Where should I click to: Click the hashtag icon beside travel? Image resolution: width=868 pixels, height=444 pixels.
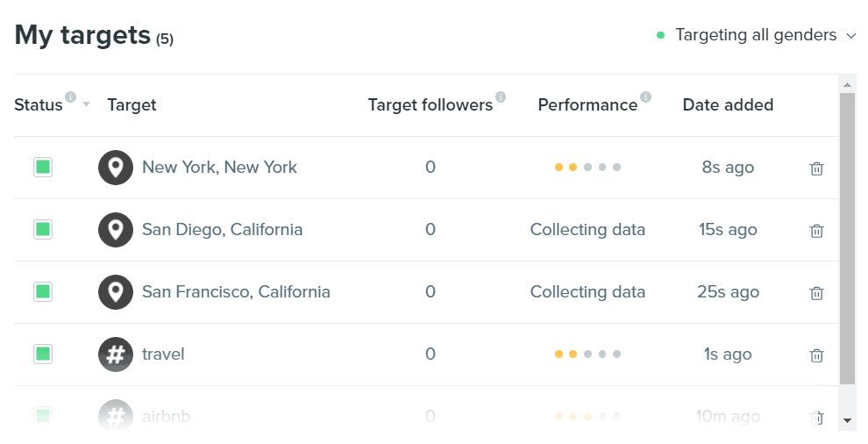[116, 354]
